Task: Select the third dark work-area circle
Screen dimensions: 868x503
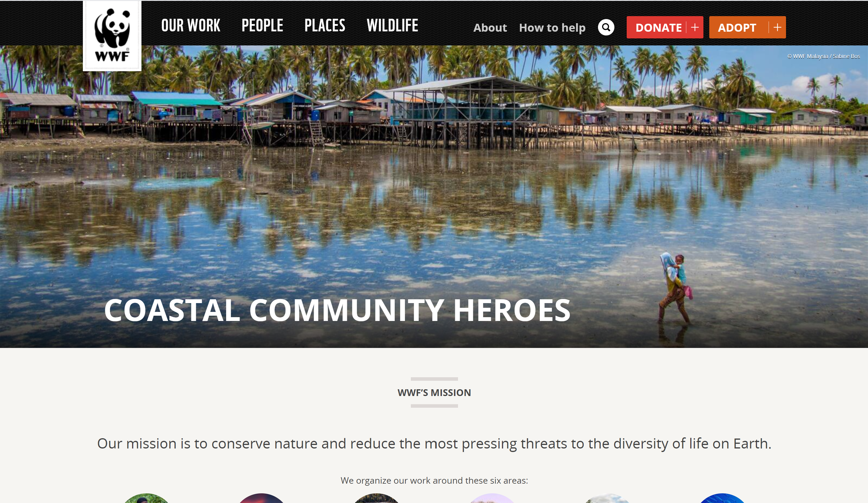Action: 377,499
